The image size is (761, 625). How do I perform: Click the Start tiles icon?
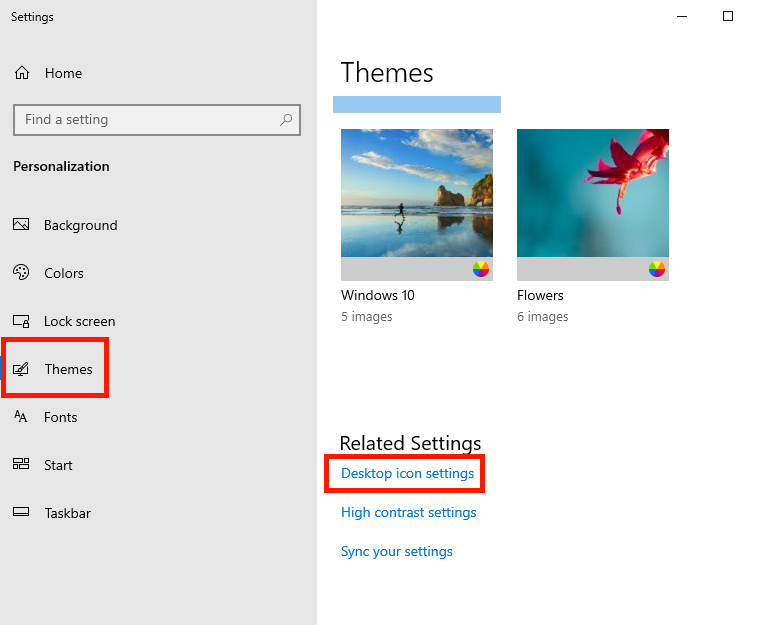point(21,464)
